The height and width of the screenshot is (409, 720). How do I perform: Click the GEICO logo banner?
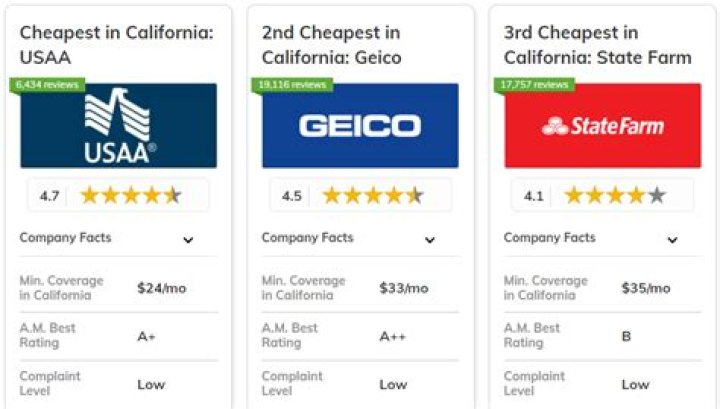click(360, 125)
